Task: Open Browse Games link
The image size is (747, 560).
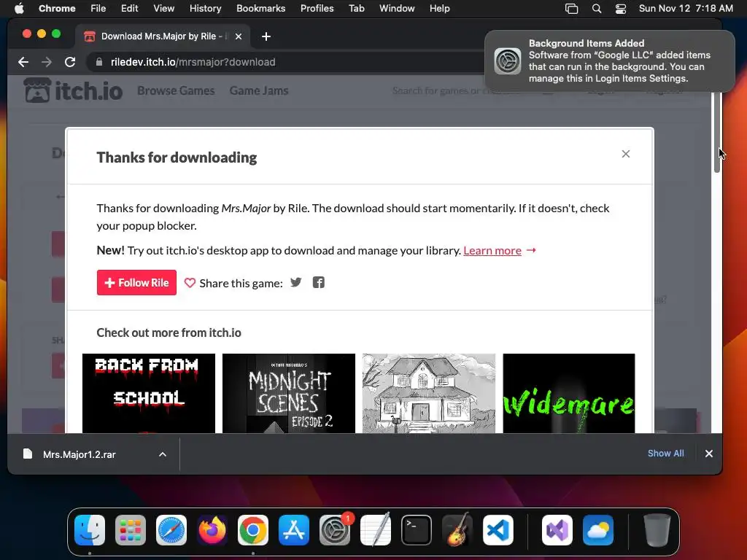Action: 176,90
